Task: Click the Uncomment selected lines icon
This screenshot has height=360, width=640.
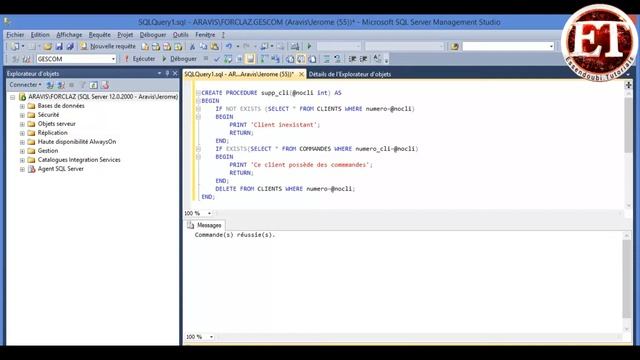Action: point(337,59)
